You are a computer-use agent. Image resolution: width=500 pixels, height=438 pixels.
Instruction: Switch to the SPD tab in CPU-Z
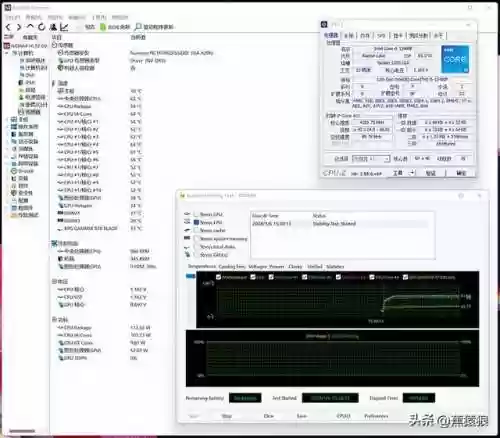pos(382,35)
